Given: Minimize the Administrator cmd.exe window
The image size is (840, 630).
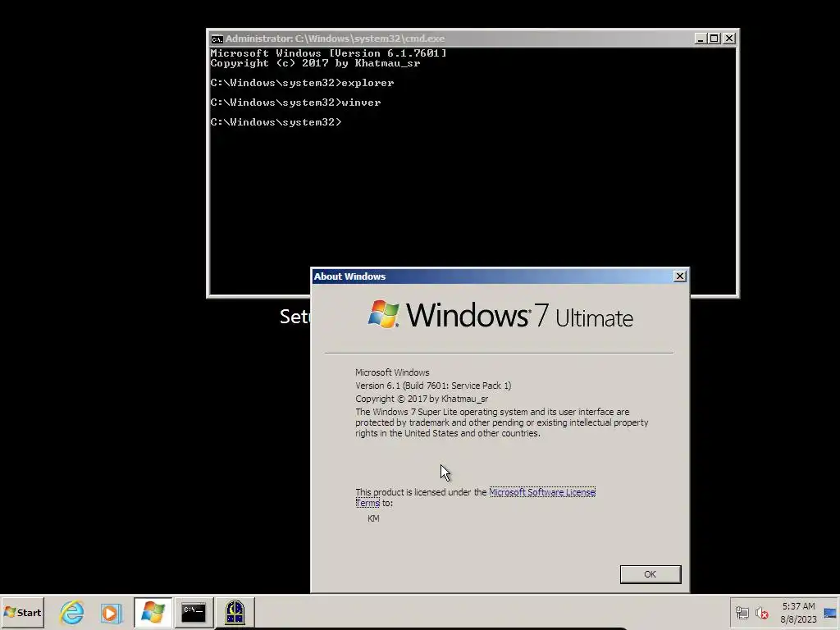Looking at the screenshot, I should [701, 39].
